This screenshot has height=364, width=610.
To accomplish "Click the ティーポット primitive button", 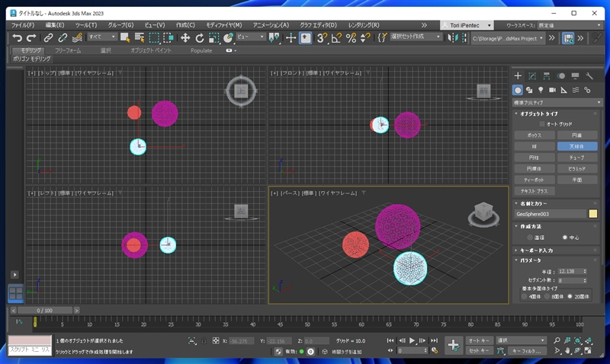I will pyautogui.click(x=535, y=180).
